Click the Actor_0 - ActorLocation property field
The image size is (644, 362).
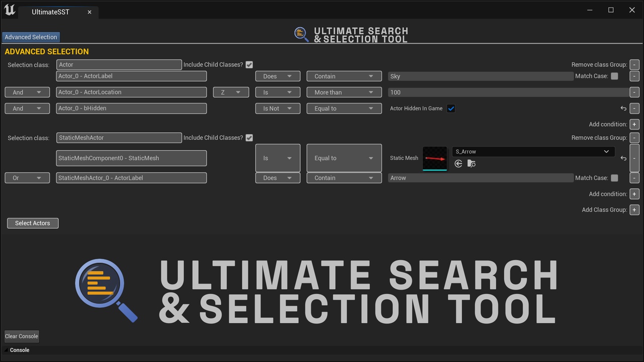click(x=131, y=93)
